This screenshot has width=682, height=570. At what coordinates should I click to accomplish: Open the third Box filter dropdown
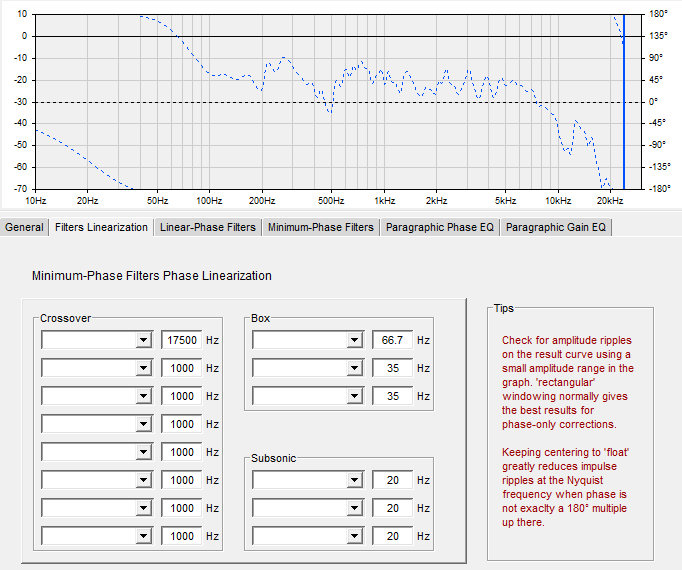coord(308,396)
